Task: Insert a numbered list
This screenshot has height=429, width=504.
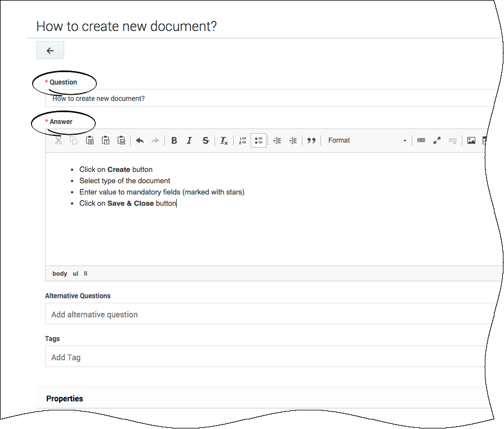Action: [x=243, y=140]
